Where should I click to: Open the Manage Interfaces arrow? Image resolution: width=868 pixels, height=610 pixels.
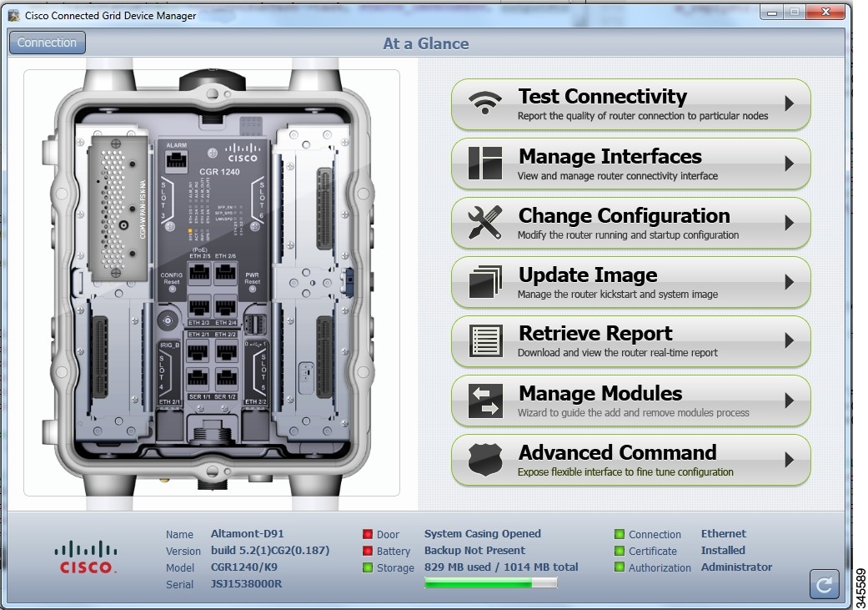(790, 163)
